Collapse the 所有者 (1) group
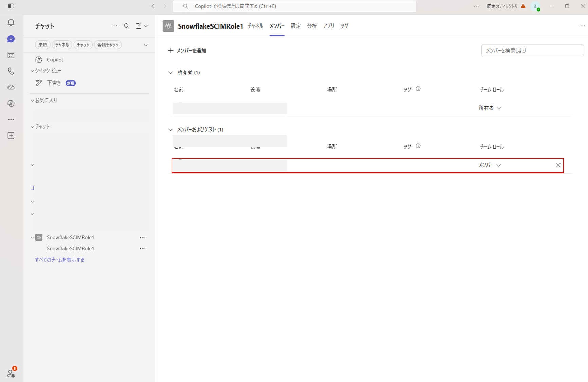588x382 pixels. (170, 72)
